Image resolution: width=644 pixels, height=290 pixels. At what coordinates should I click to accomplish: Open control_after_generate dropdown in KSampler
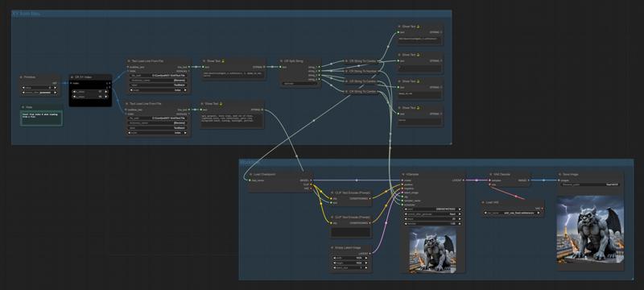coord(432,214)
